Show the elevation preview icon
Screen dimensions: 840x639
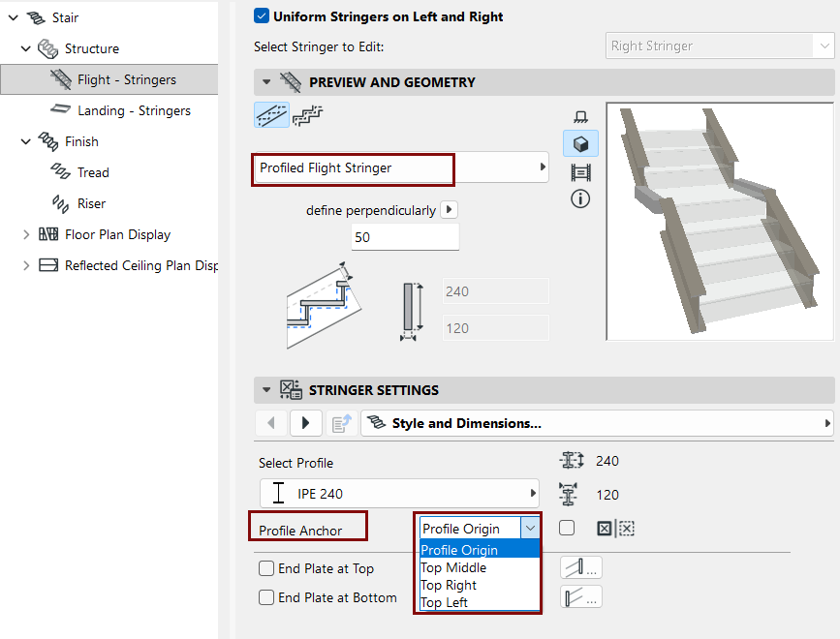tap(580, 172)
